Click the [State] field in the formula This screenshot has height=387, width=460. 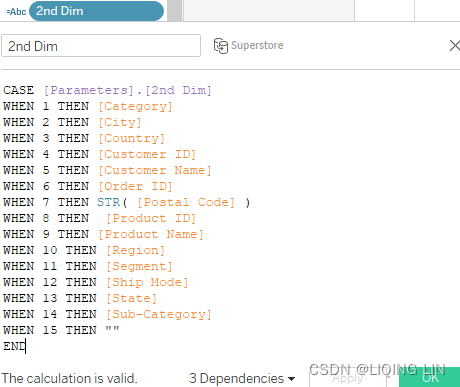coord(131,298)
